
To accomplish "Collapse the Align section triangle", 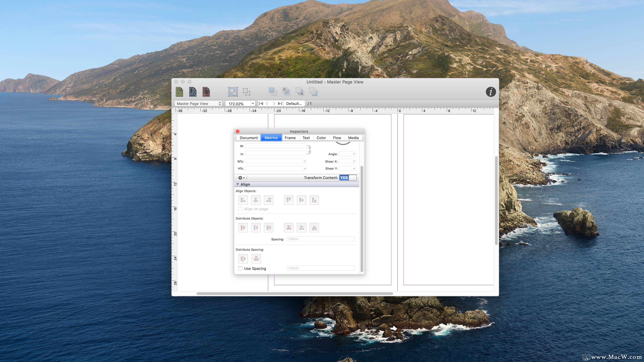I will click(238, 184).
